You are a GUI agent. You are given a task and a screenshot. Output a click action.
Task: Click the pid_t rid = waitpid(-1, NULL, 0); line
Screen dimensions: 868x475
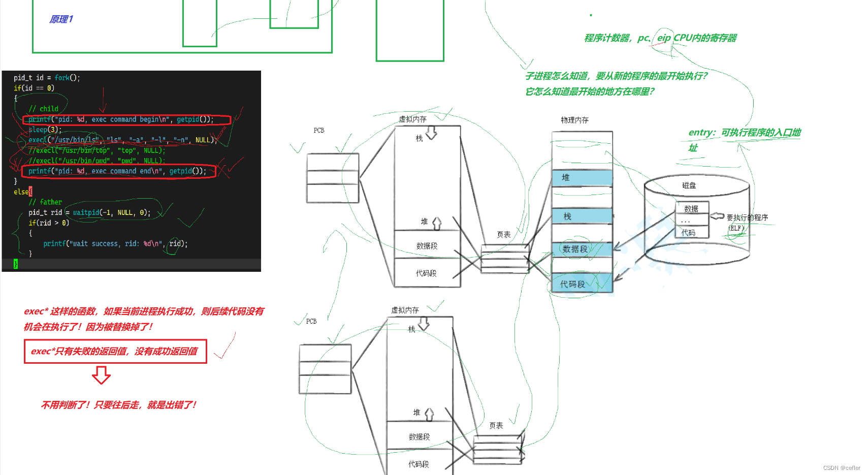89,213
